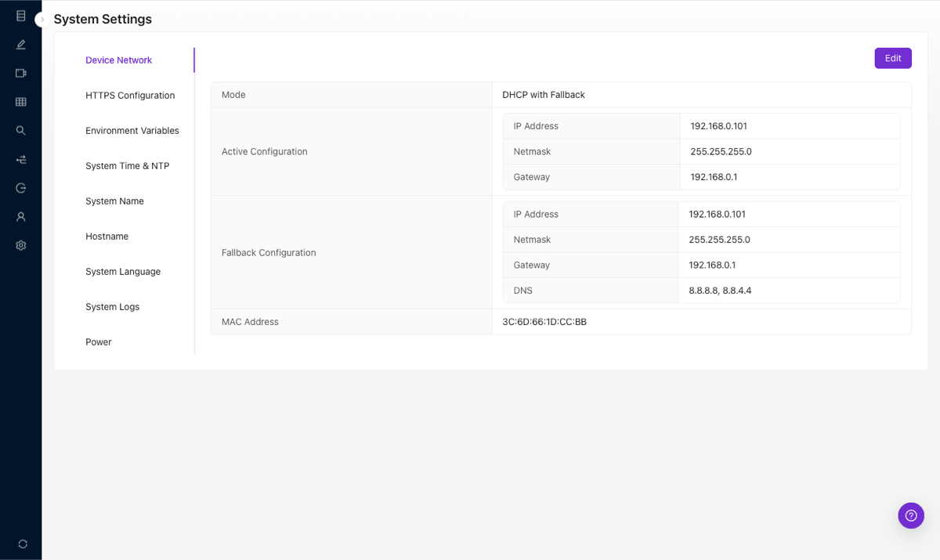
Task: Open the purple help question mark button
Action: (x=911, y=515)
